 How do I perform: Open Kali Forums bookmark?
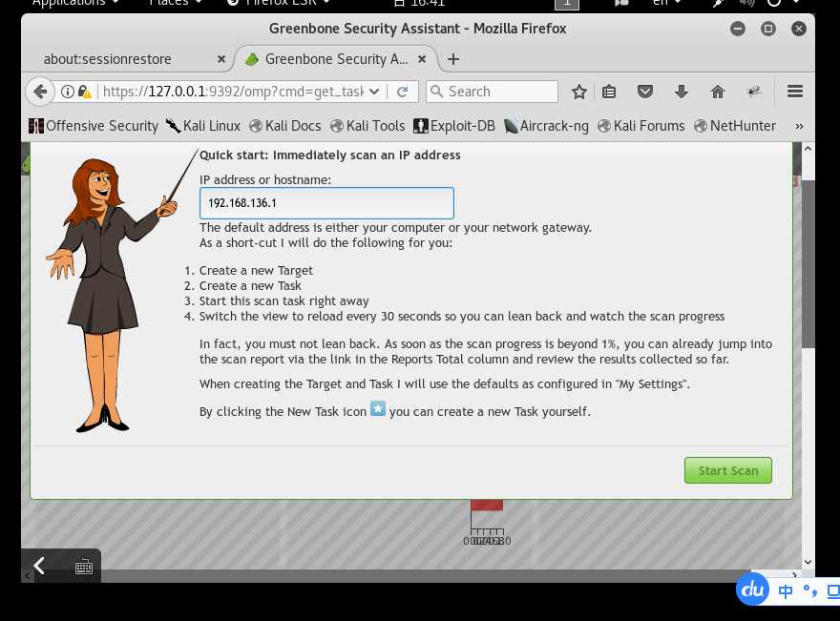(641, 126)
